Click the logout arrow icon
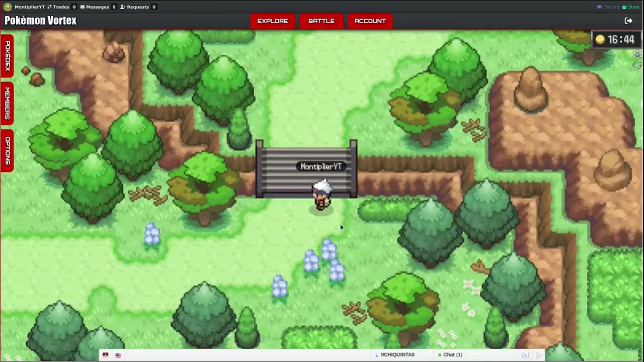Viewport: 644px width, 362px height. (x=628, y=21)
